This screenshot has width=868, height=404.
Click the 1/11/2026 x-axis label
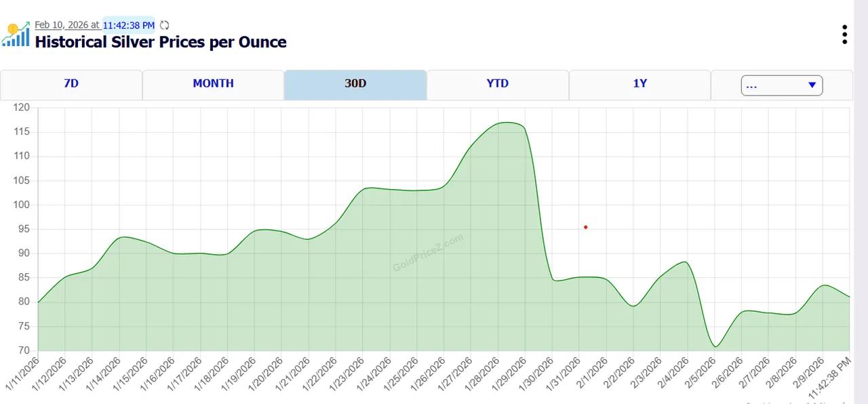click(22, 374)
